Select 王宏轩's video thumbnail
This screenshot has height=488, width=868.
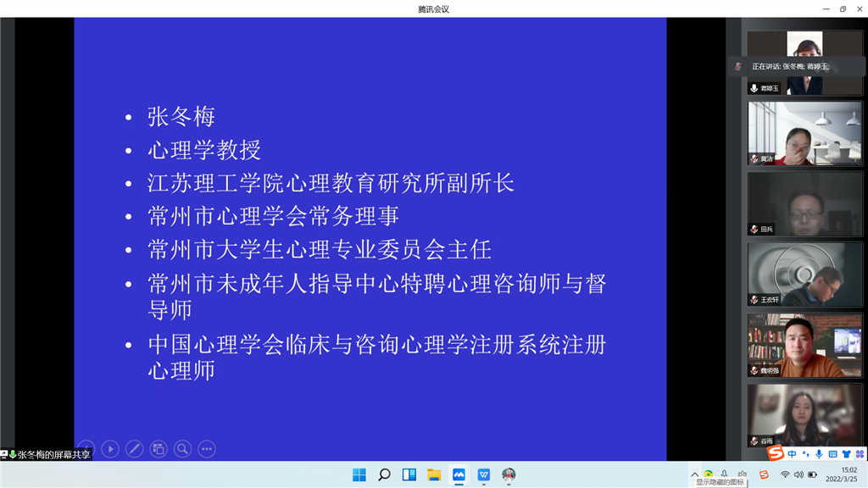pos(805,274)
